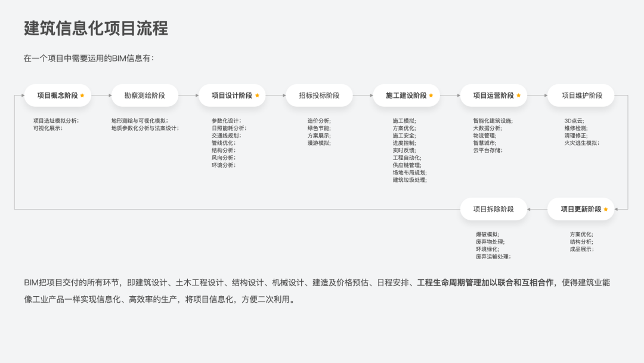Viewport: 644px width, 363px height.
Task: Click the text 绿色节能
Action: tap(318, 128)
